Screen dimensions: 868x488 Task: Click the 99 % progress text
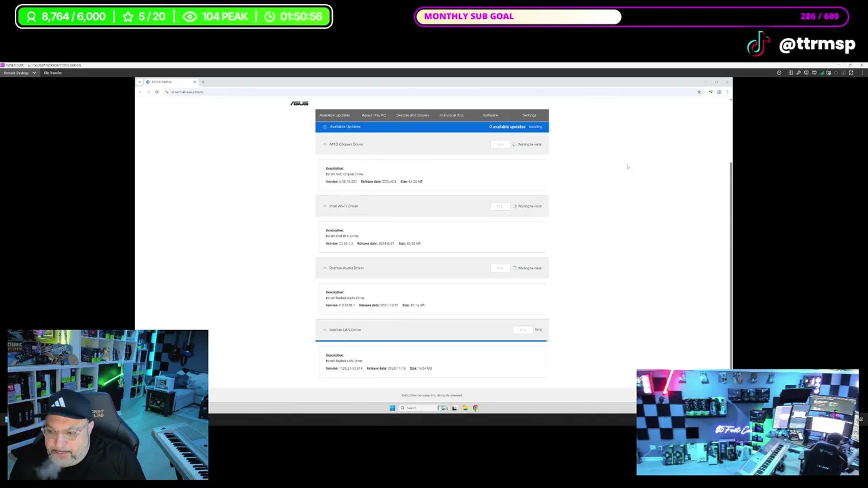point(538,330)
